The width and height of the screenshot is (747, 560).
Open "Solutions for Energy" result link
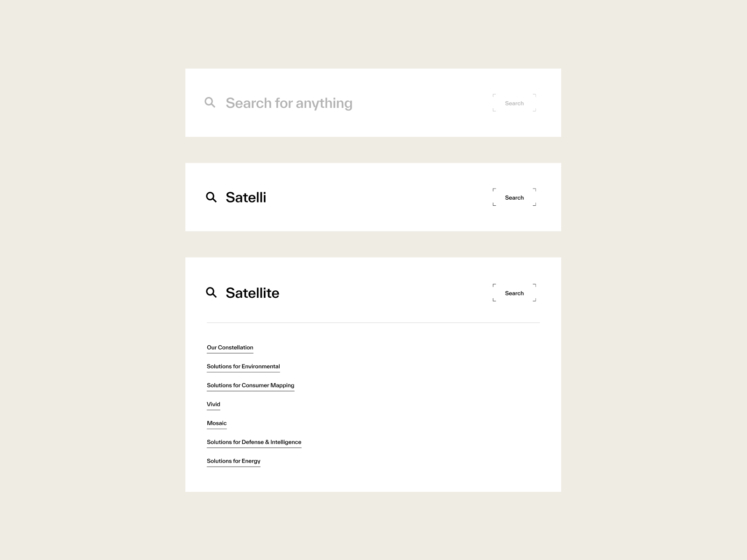coord(233,461)
